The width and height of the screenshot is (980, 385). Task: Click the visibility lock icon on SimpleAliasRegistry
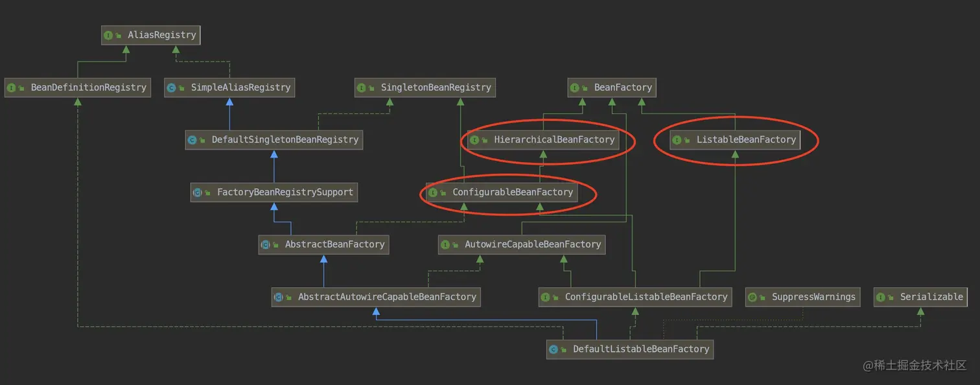[x=181, y=88]
